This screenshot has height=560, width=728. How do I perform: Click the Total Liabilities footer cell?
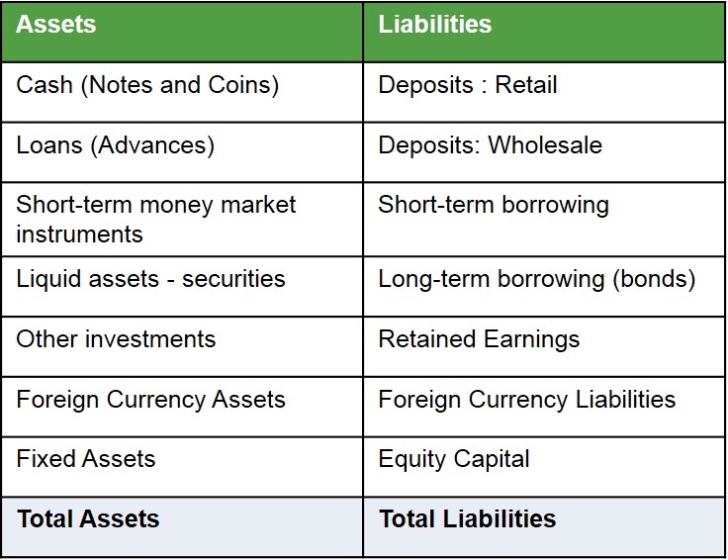pos(467,518)
